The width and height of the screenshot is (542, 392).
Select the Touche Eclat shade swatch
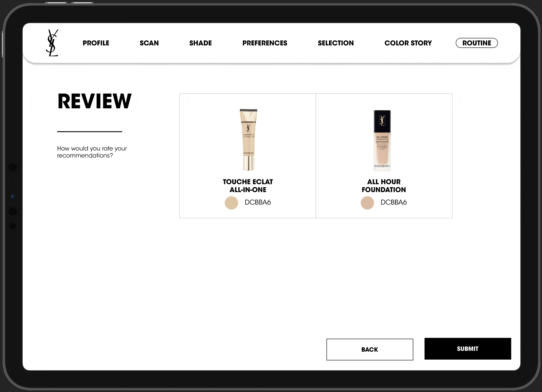(231, 203)
